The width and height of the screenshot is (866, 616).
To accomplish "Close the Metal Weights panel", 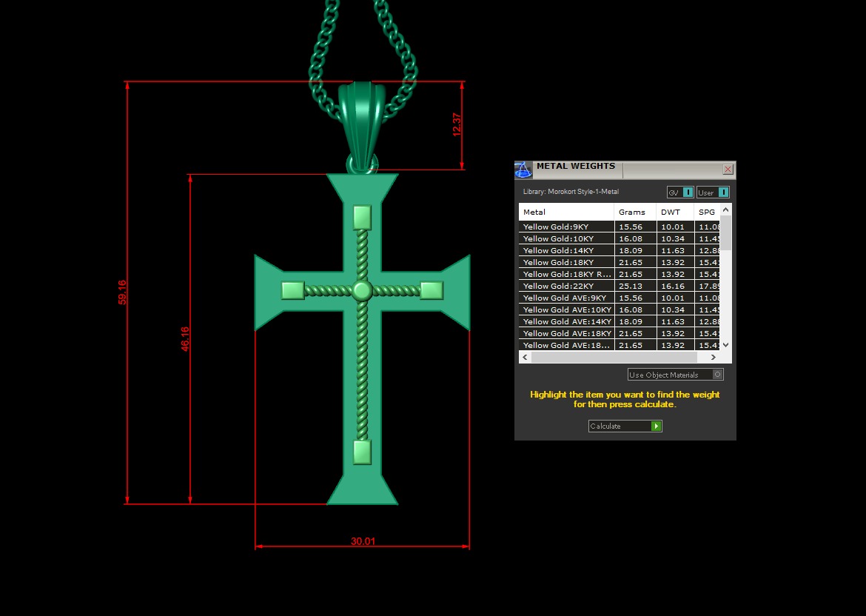I will pyautogui.click(x=728, y=170).
